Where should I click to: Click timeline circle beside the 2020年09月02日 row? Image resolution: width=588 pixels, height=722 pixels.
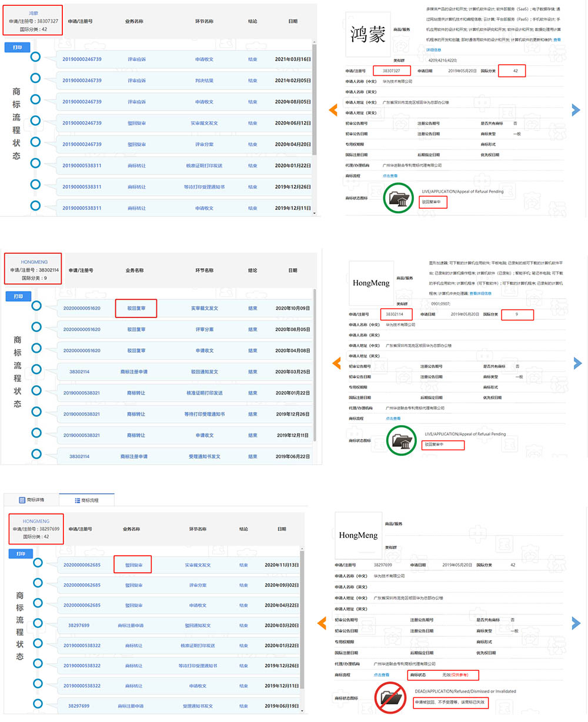[38, 583]
